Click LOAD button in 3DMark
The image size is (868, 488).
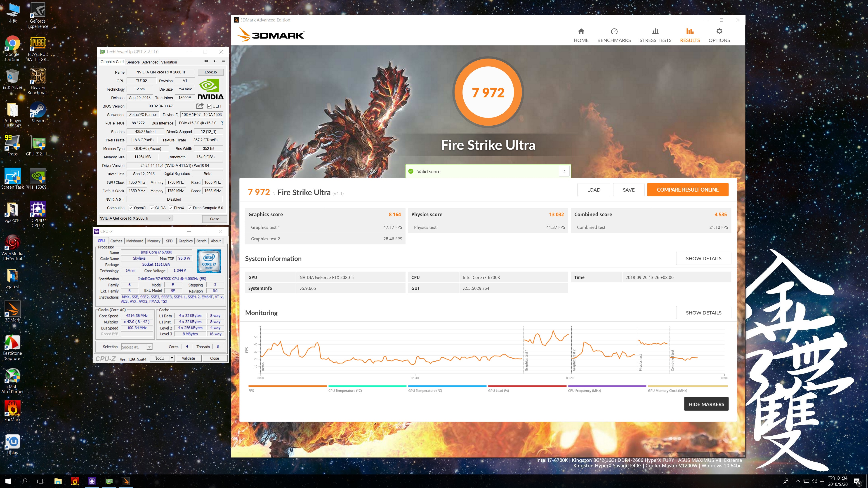(x=594, y=190)
